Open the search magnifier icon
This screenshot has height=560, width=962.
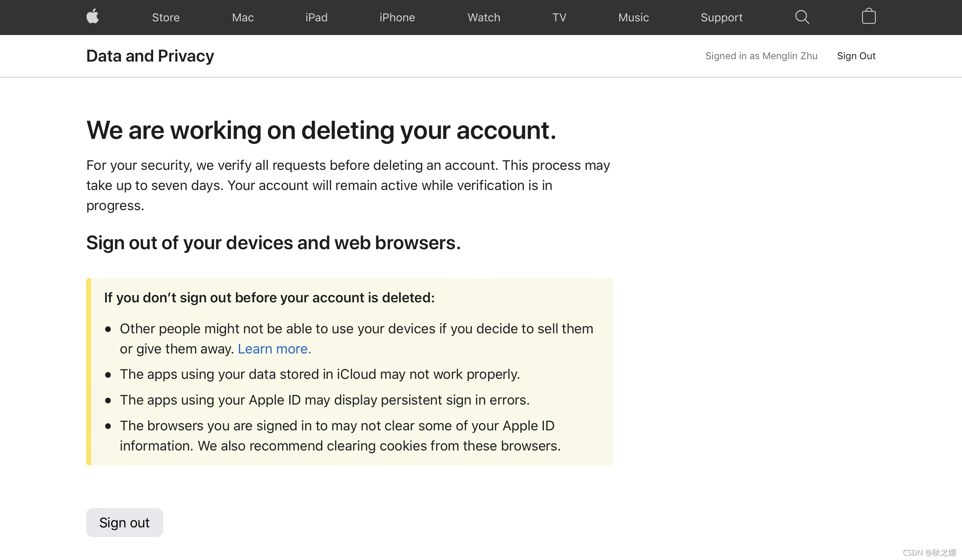coord(802,17)
